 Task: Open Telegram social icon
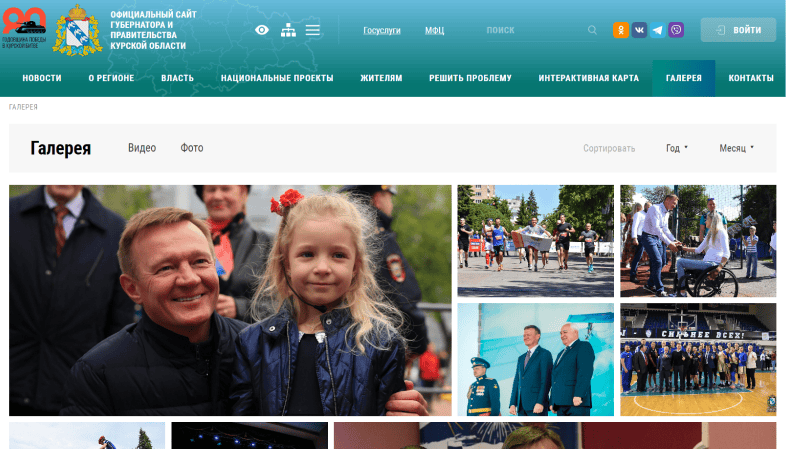click(658, 30)
